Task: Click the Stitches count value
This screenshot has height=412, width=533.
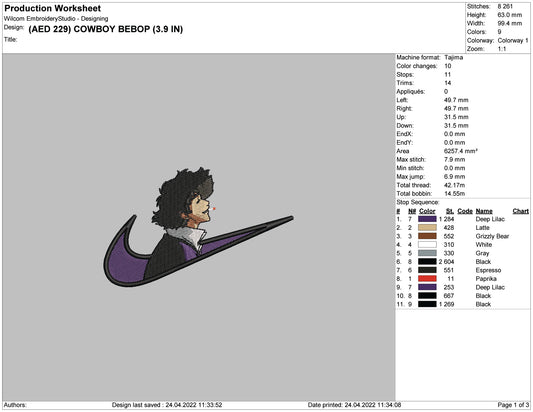Action: click(505, 6)
